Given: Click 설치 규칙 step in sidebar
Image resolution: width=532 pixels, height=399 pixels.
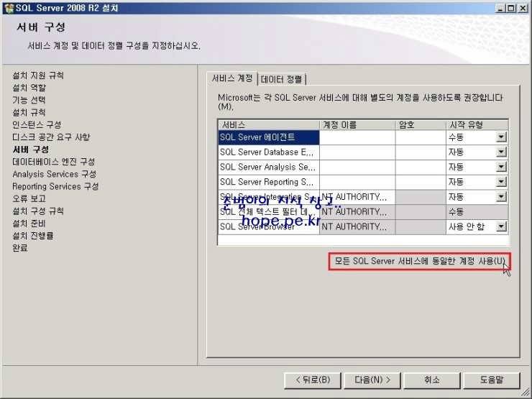Looking at the screenshot, I should click(x=29, y=112).
